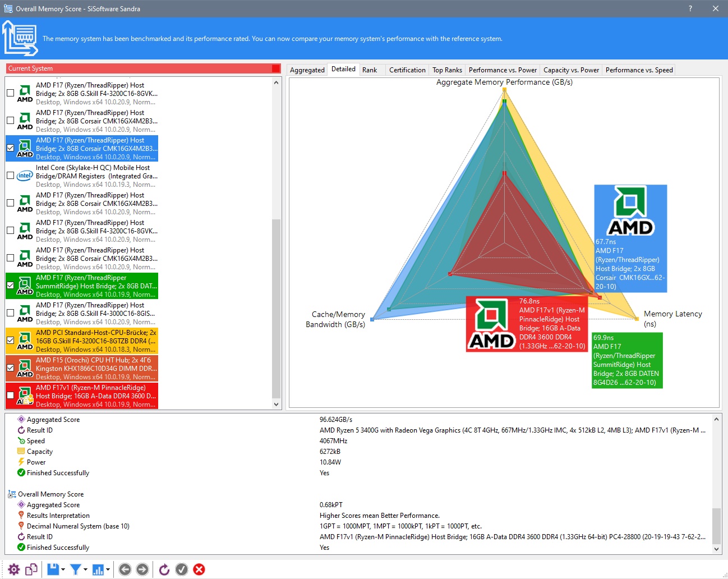Check the red Ryzen-M PinnacleRidge entry
The height and width of the screenshot is (579, 728).
(10, 396)
